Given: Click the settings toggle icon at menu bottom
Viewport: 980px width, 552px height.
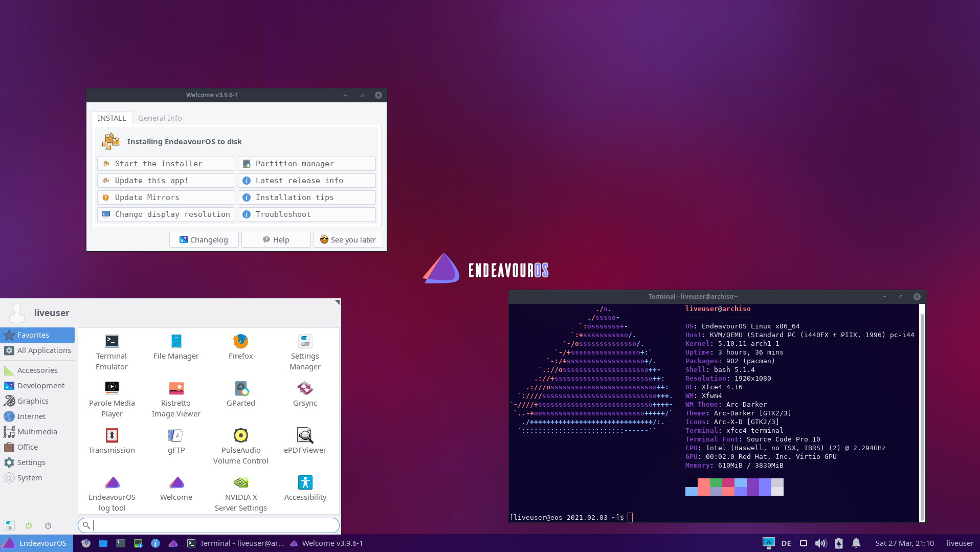Looking at the screenshot, I should pos(9,525).
